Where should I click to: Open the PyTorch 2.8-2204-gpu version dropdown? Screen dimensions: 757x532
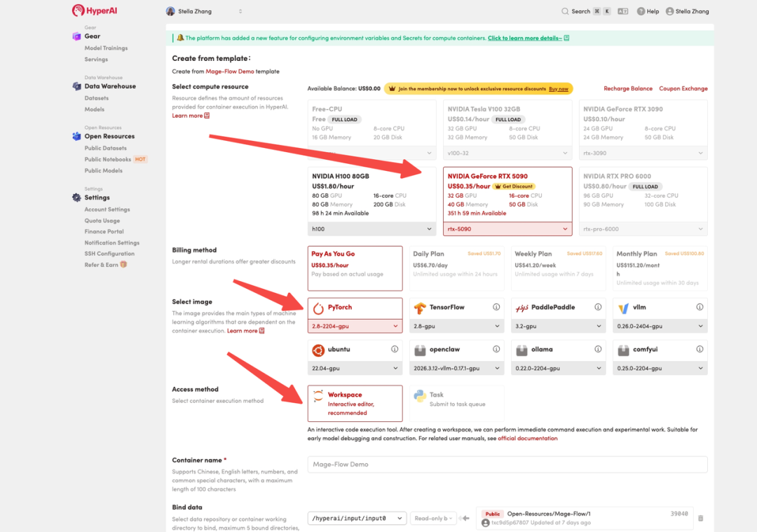click(x=355, y=327)
